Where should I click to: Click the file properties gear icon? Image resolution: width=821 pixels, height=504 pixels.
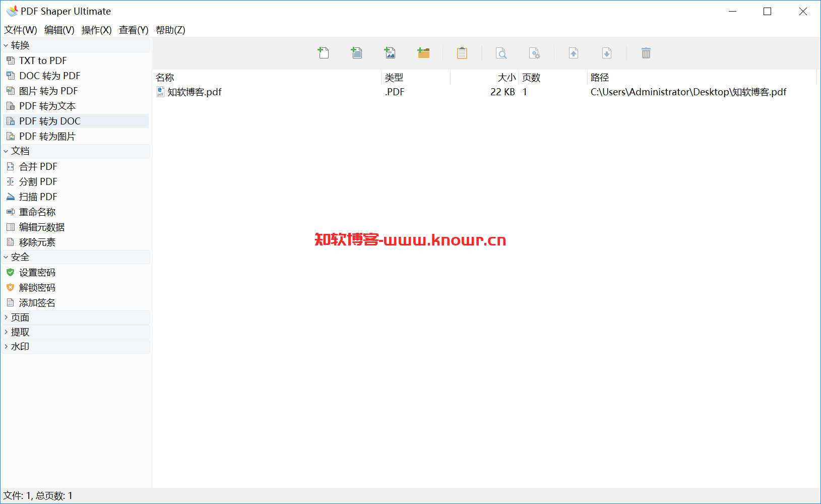click(x=534, y=53)
